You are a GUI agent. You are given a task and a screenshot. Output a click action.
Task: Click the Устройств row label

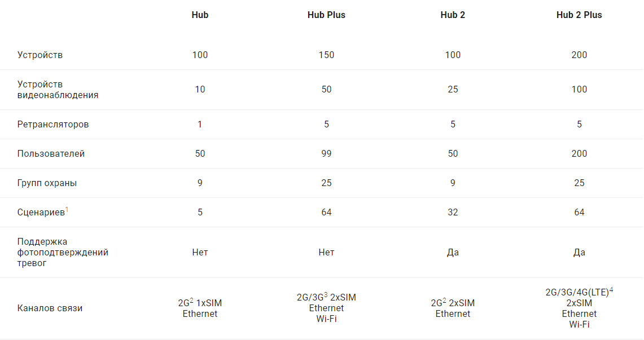[40, 55]
